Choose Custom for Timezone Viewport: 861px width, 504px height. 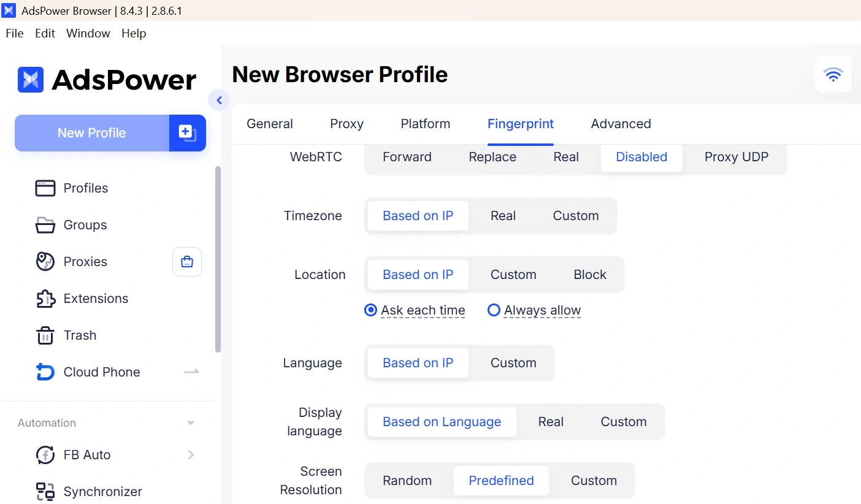[576, 216]
